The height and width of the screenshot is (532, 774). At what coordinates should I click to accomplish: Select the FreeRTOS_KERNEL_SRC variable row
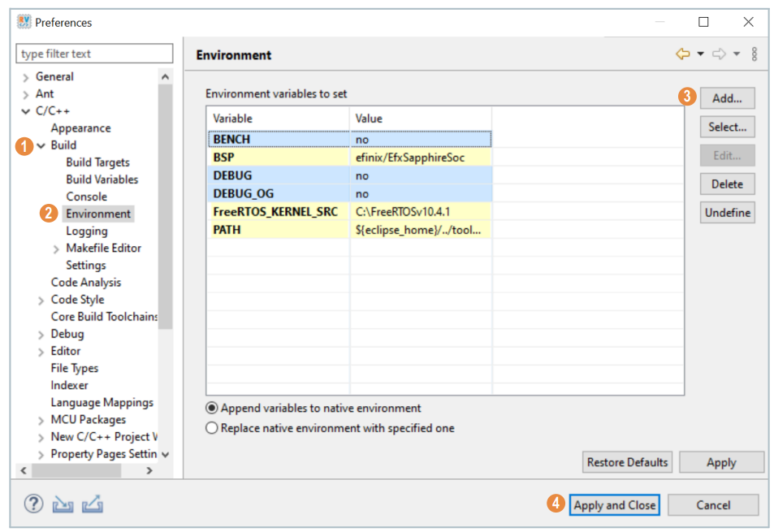click(275, 212)
